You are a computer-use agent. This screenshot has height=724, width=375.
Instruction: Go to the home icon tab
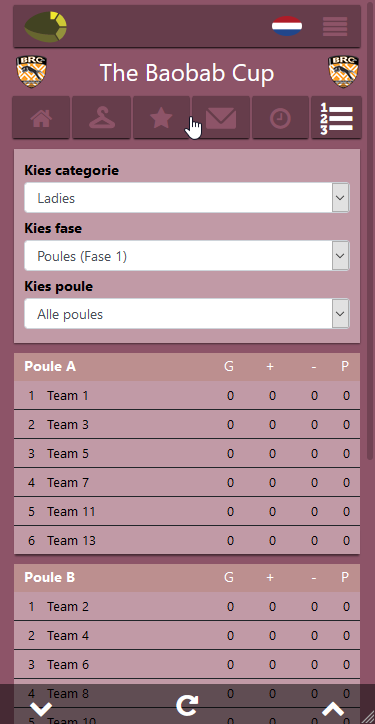point(41,117)
